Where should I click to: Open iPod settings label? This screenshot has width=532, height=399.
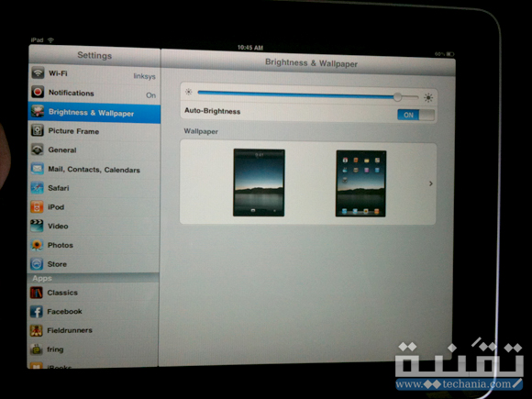click(x=56, y=207)
